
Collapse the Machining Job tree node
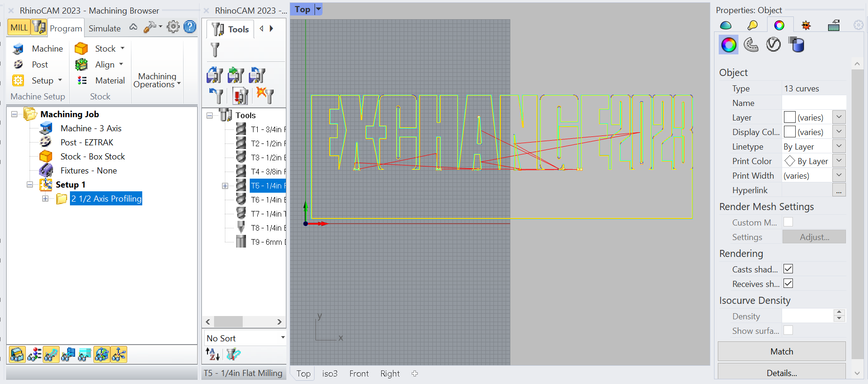(15, 114)
